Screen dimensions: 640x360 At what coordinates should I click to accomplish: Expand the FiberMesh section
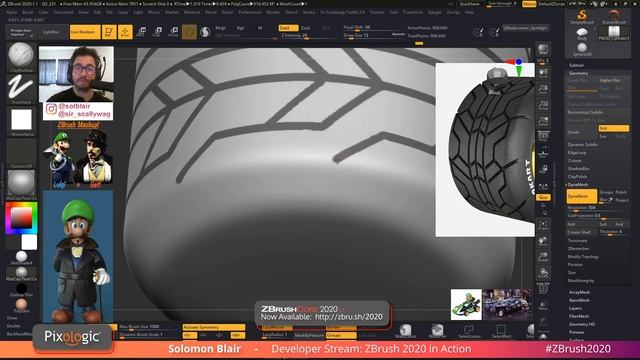579,316
